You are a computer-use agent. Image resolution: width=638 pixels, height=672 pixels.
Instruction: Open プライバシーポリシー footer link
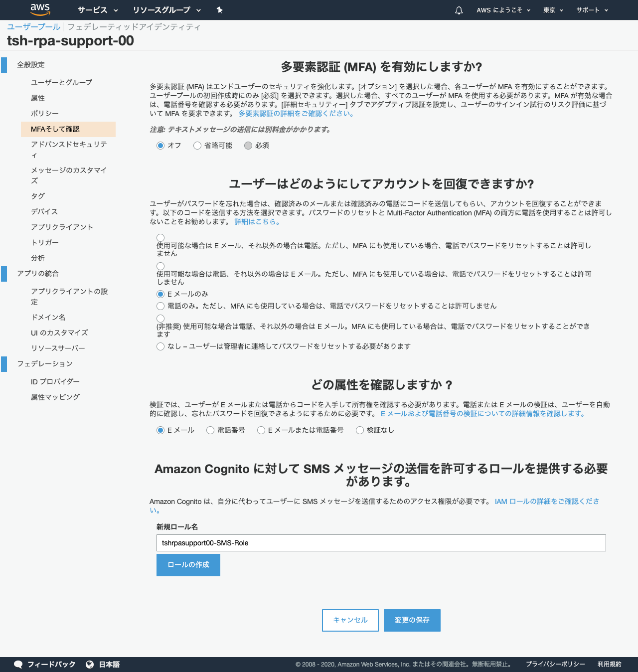click(x=555, y=664)
